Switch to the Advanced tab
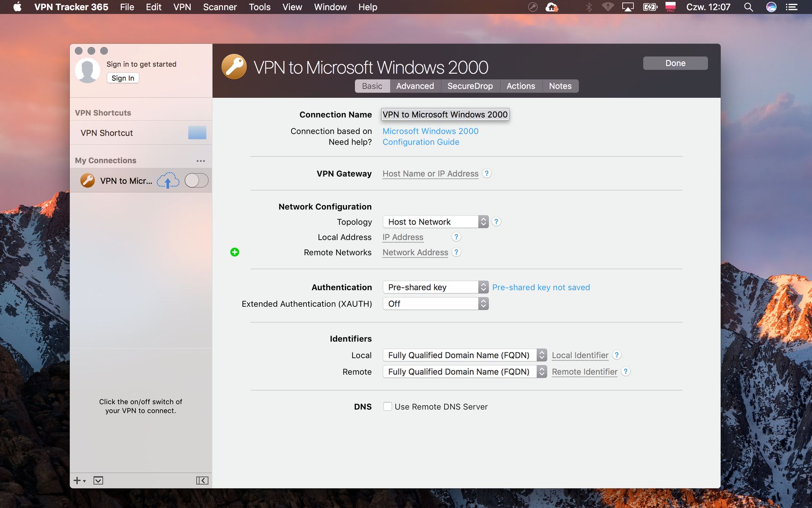Image resolution: width=812 pixels, height=508 pixels. tap(415, 86)
